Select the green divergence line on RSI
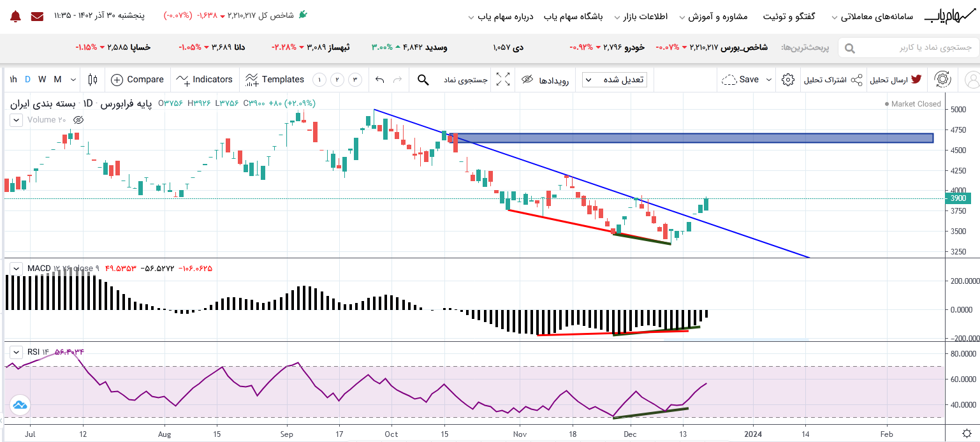This screenshot has height=442, width=980. pyautogui.click(x=650, y=413)
